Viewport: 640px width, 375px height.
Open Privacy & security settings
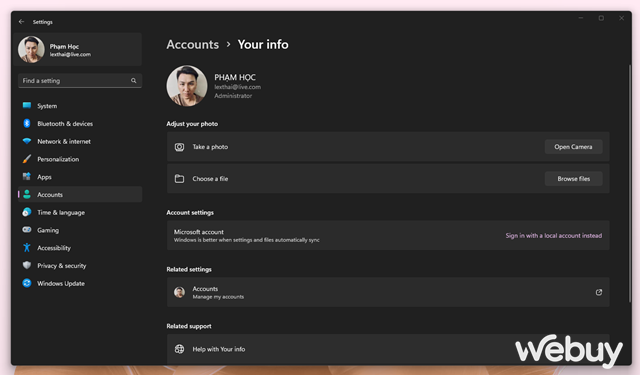80,265
